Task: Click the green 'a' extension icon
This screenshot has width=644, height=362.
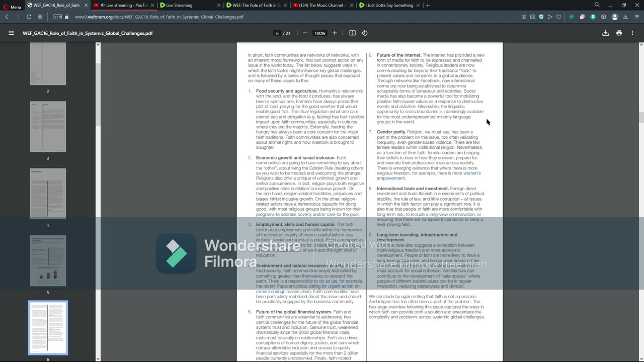Action: [593, 17]
